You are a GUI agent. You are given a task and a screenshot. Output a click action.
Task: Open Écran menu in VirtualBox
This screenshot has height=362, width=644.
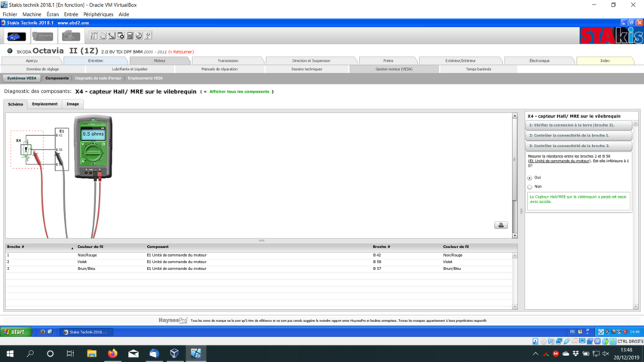(x=53, y=14)
